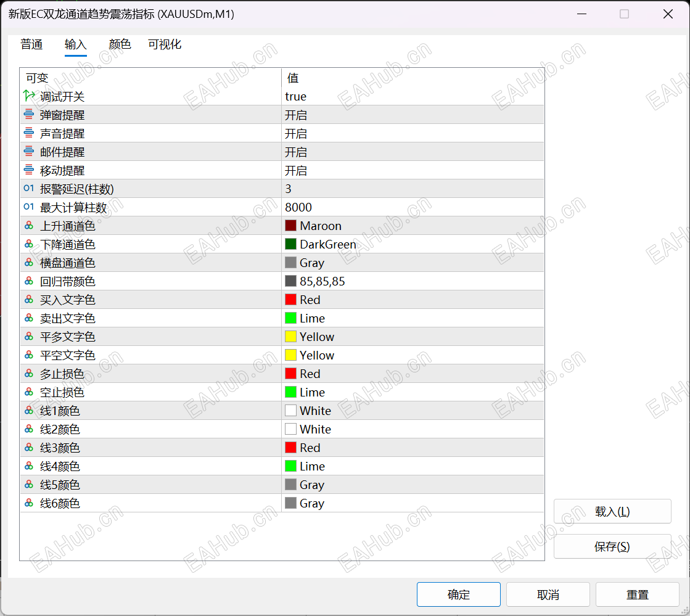
Task: Select the 线2颜色 White value text
Action: pos(316,429)
